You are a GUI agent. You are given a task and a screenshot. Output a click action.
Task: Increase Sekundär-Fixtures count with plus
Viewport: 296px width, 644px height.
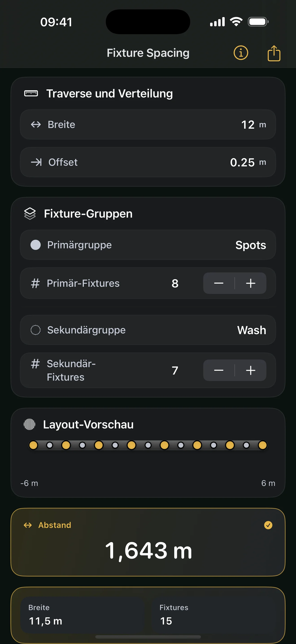coord(250,370)
